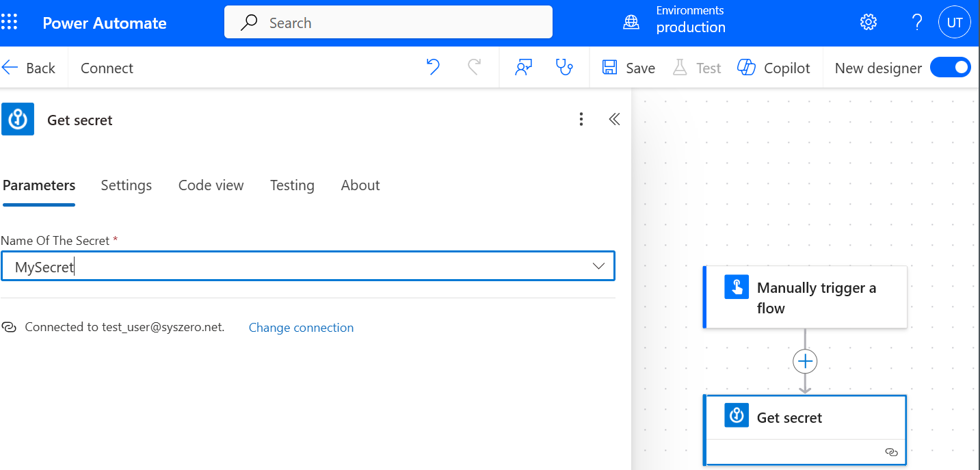
Task: Open the app launcher waffle icon
Action: click(10, 23)
